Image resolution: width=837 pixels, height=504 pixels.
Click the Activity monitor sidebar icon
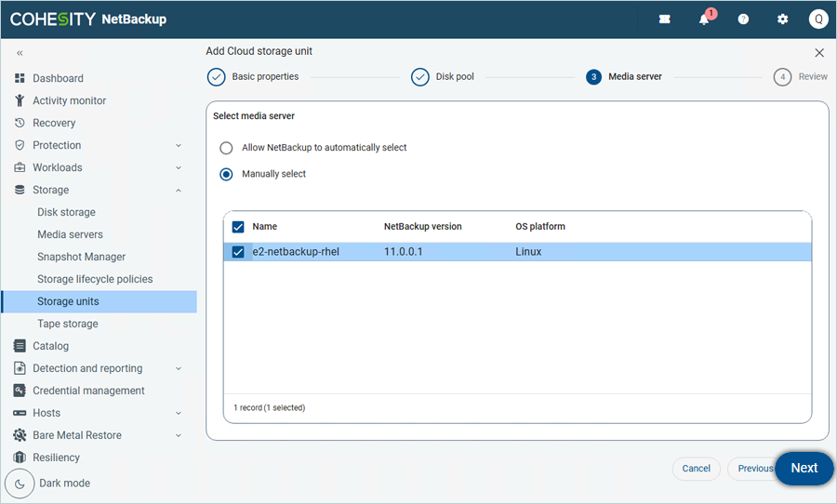[20, 100]
